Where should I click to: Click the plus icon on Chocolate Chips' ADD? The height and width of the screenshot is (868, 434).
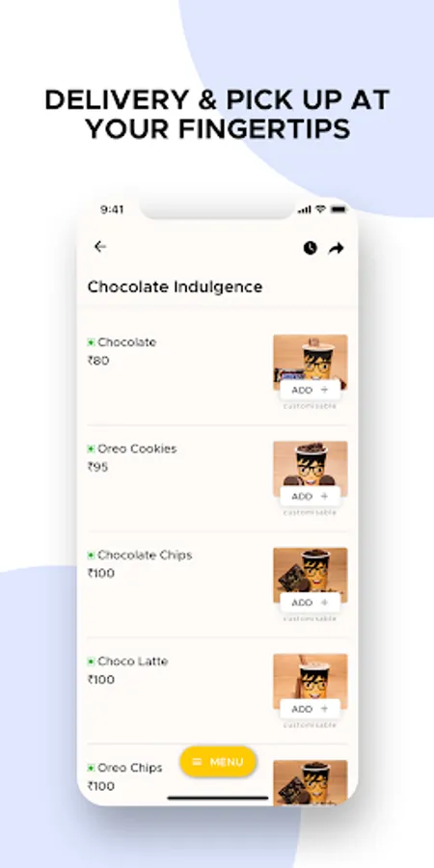(x=324, y=602)
